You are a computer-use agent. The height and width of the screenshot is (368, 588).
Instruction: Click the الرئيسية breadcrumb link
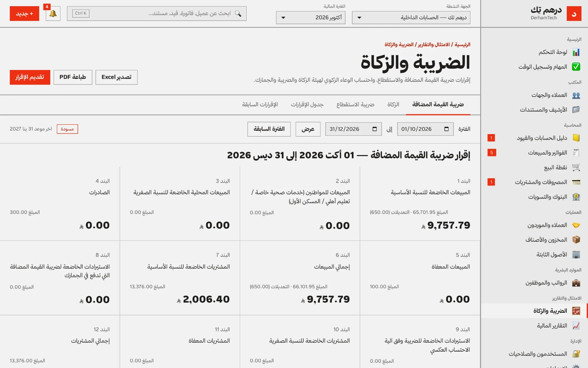462,44
